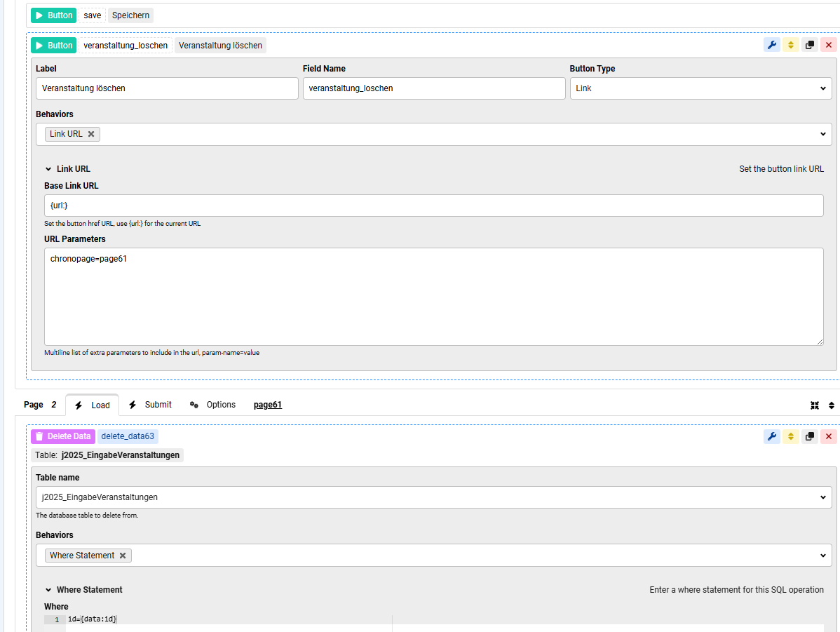Click yellow sort arrows on veranstaltung_loschen button
840x632 pixels.
click(x=791, y=45)
